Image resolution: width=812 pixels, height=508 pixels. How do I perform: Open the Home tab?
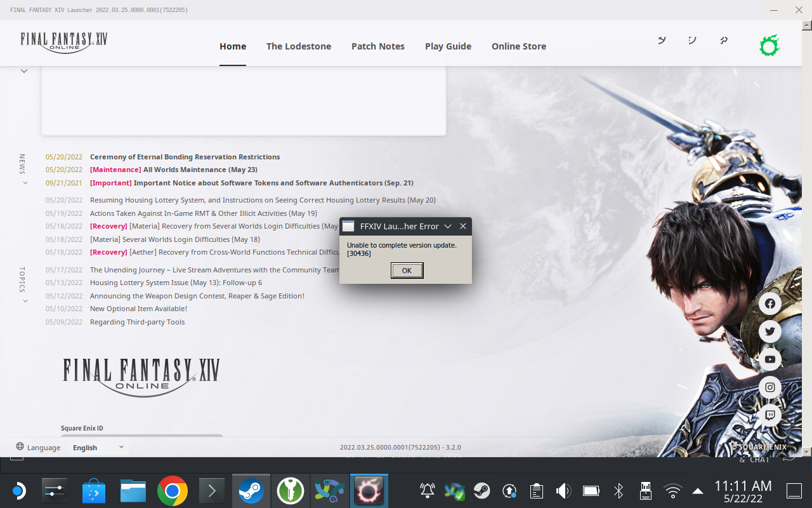click(x=233, y=46)
